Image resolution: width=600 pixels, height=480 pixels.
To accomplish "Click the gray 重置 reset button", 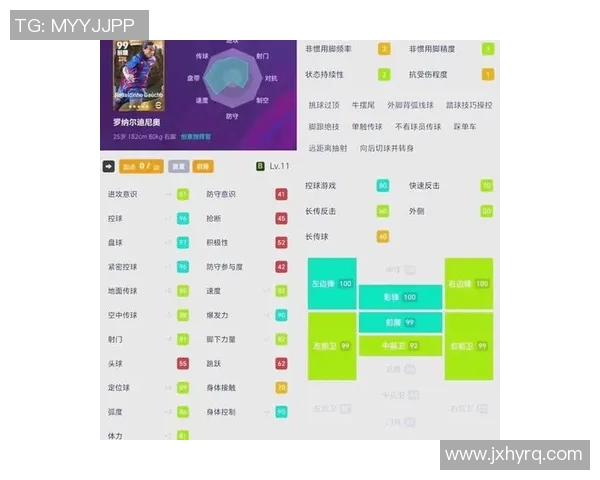I will click(178, 167).
